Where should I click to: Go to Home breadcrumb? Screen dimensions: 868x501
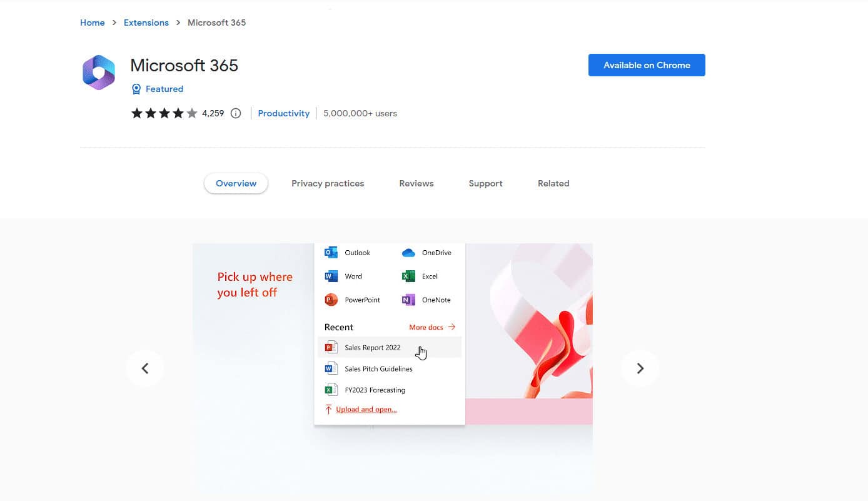tap(93, 23)
